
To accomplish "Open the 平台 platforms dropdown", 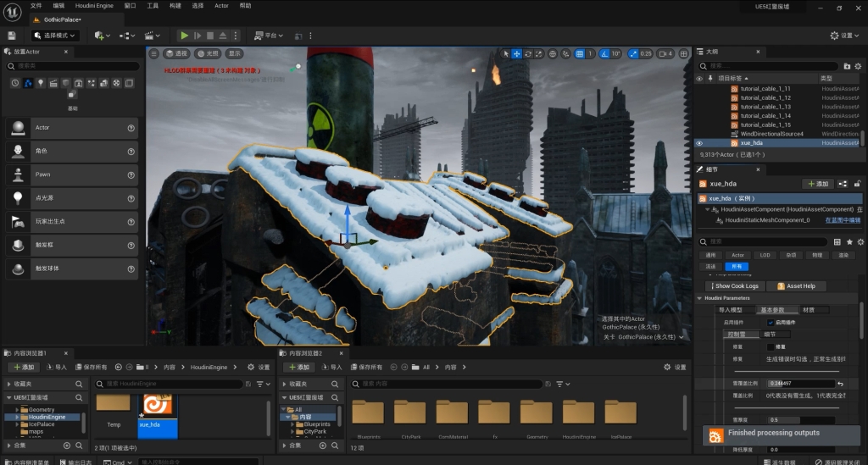I will pos(269,36).
